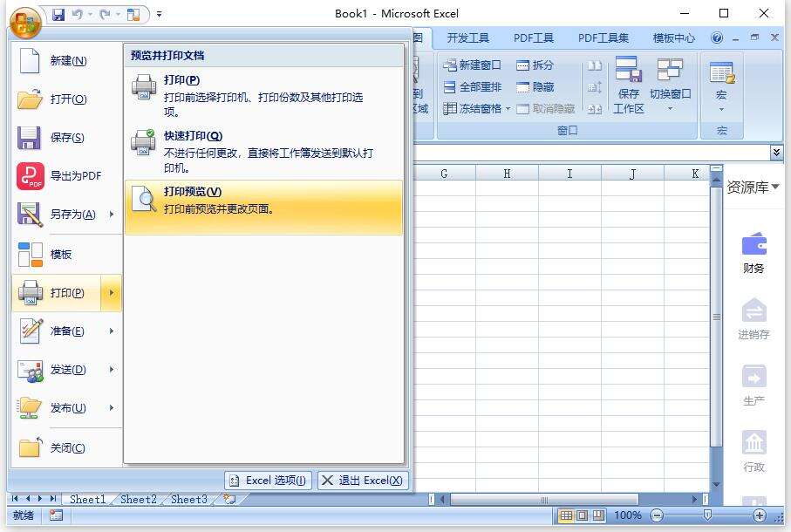Select column G header
Screen dimensions: 791x532
click(x=444, y=174)
